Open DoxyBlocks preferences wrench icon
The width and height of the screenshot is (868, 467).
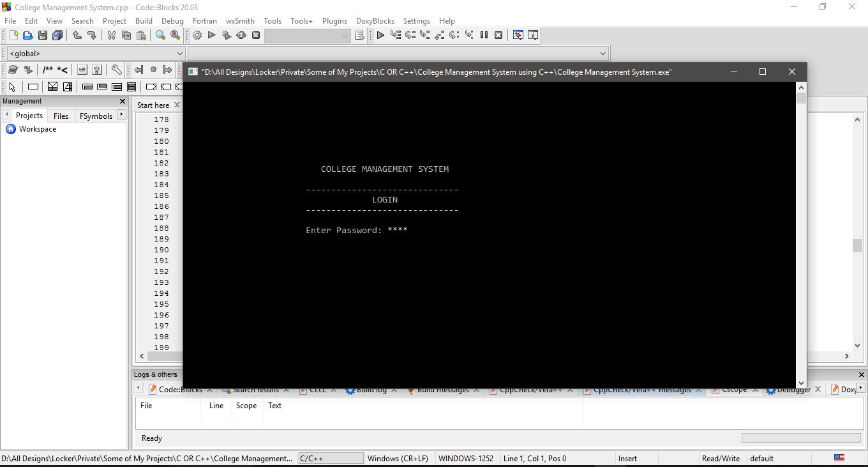pos(116,70)
